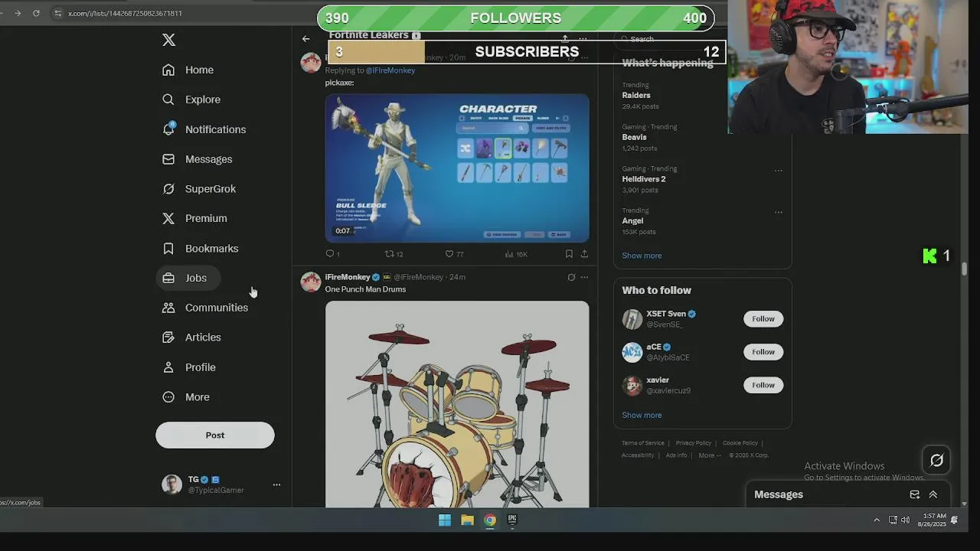Show hidden system tray icons

[877, 520]
